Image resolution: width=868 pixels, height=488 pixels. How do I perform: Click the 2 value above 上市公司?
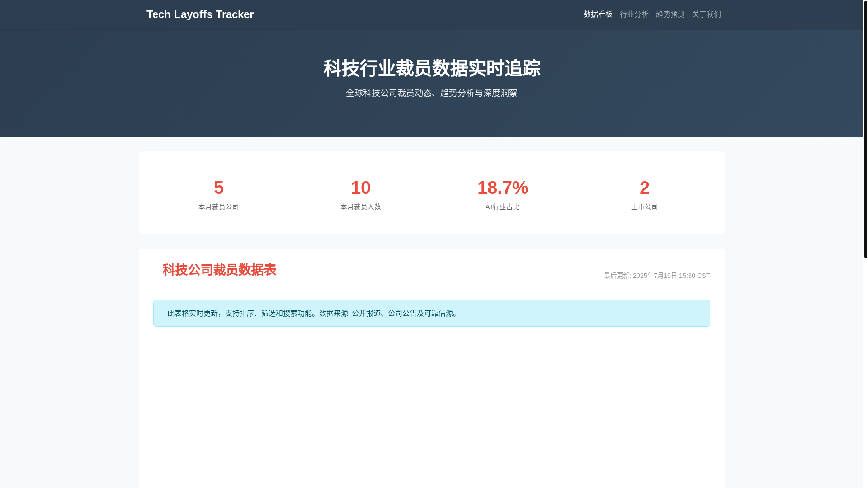tap(645, 188)
